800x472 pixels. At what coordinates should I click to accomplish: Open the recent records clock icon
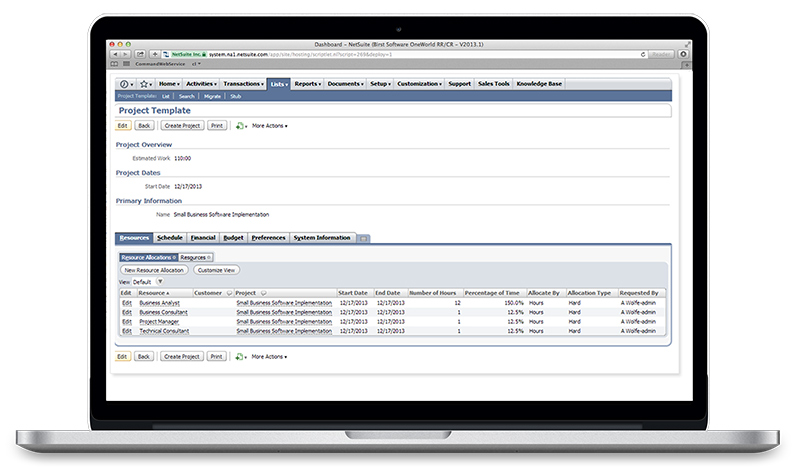point(126,85)
